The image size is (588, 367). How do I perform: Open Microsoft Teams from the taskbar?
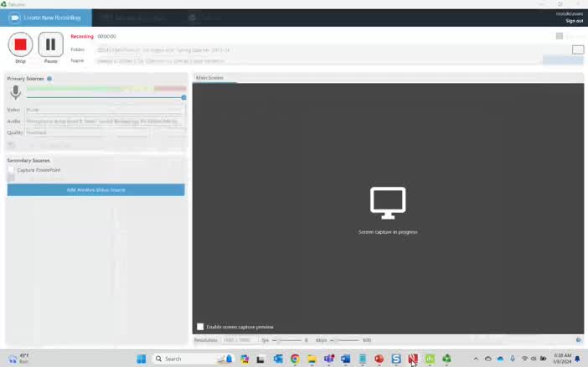(328, 359)
